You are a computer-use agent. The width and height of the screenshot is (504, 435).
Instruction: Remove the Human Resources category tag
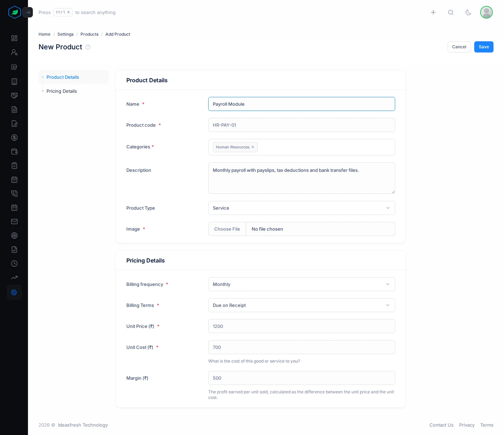[x=253, y=147]
